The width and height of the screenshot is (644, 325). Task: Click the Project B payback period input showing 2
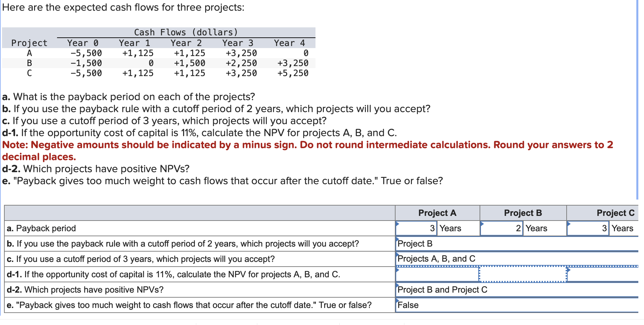pyautogui.click(x=502, y=229)
